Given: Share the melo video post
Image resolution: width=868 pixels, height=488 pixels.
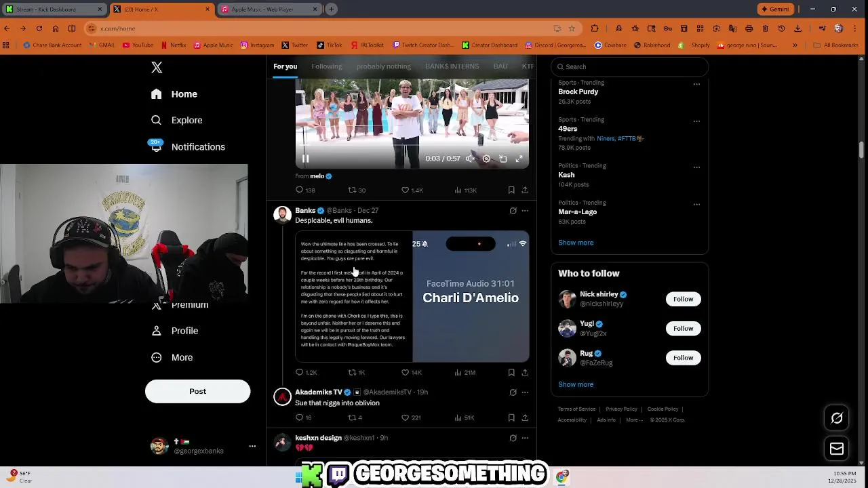Looking at the screenshot, I should click(525, 190).
